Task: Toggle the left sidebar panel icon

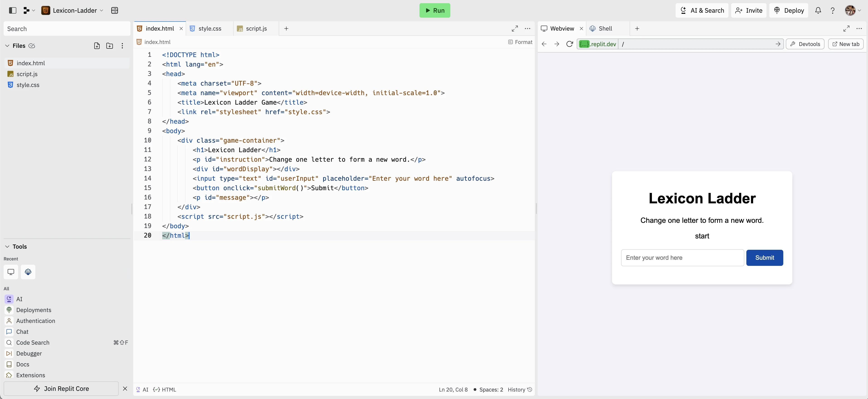Action: click(12, 10)
